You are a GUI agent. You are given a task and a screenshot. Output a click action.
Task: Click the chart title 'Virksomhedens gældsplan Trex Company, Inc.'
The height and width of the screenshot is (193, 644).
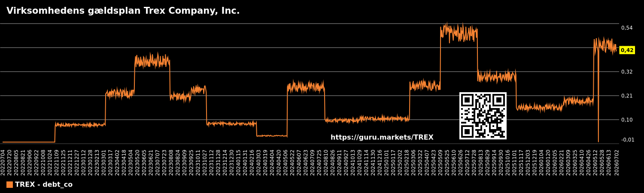pos(123,11)
